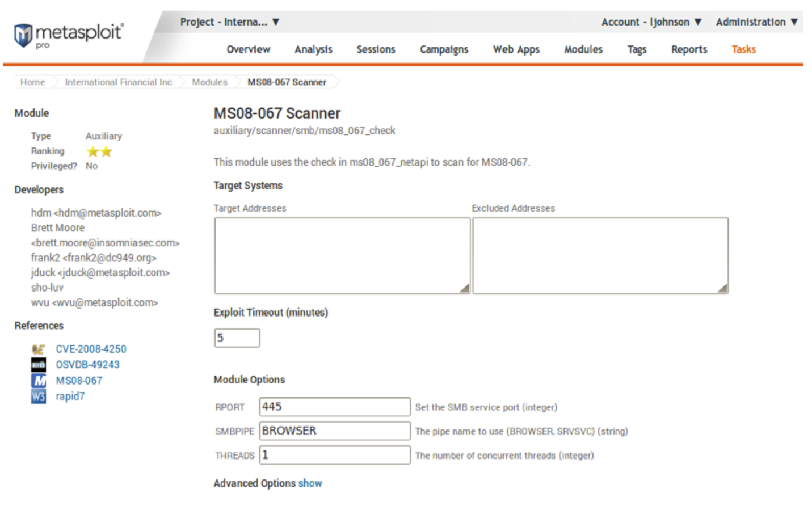Screen dimensions: 812x510
Task: View the Reports tab
Action: [x=689, y=49]
